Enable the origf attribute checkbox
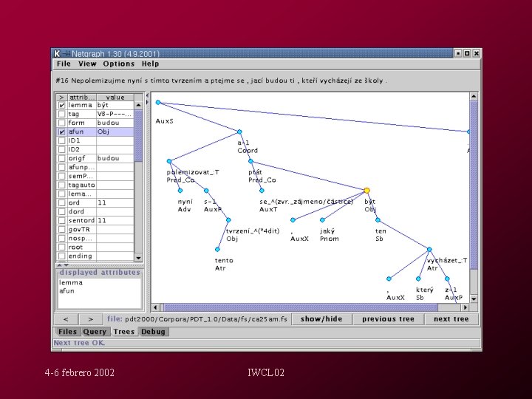Image resolution: width=532 pixels, height=399 pixels. (62, 158)
